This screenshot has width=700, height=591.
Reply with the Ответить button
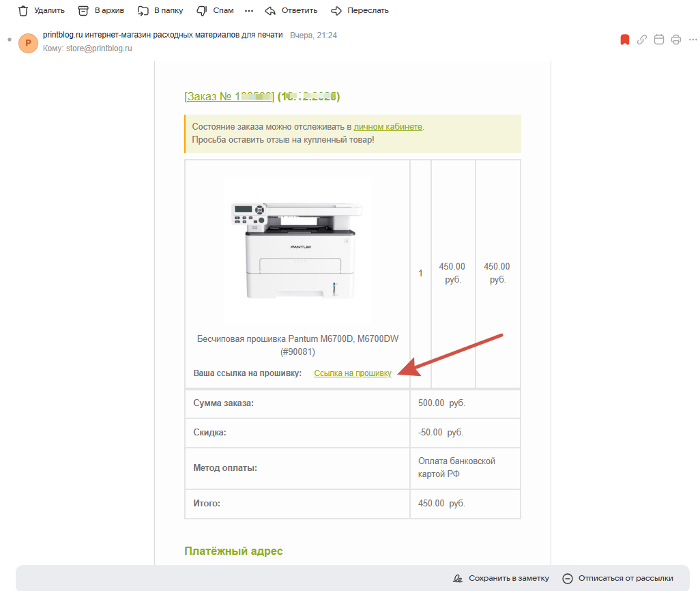pos(291,11)
